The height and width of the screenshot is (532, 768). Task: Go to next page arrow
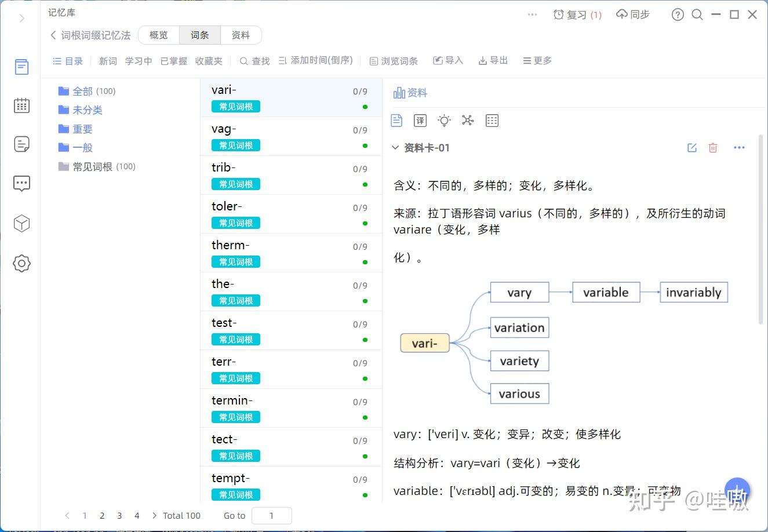(154, 515)
